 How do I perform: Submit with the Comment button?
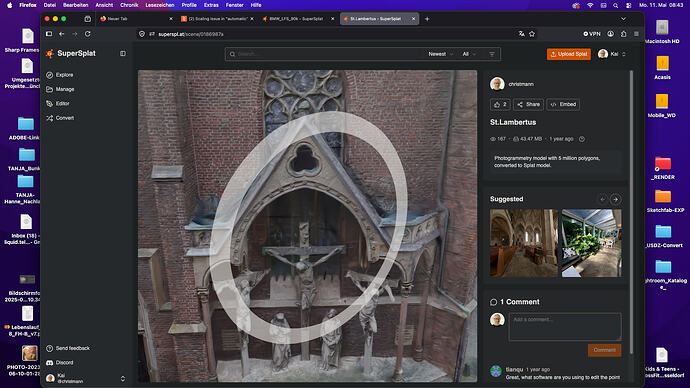coord(605,350)
